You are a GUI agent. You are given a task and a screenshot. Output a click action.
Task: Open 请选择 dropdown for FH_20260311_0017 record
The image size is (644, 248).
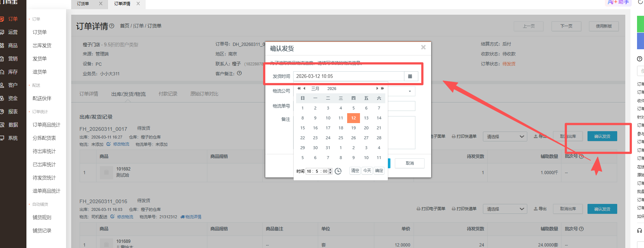pyautogui.click(x=505, y=136)
